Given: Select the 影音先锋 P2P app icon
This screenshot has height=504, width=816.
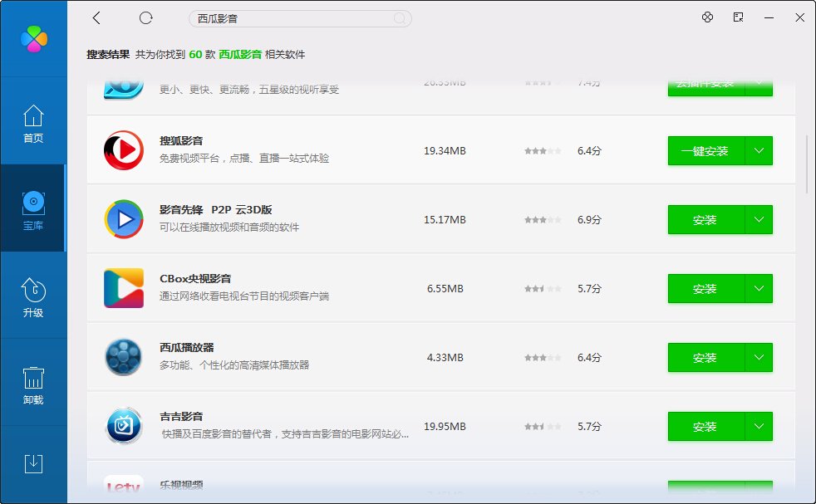Looking at the screenshot, I should 123,219.
